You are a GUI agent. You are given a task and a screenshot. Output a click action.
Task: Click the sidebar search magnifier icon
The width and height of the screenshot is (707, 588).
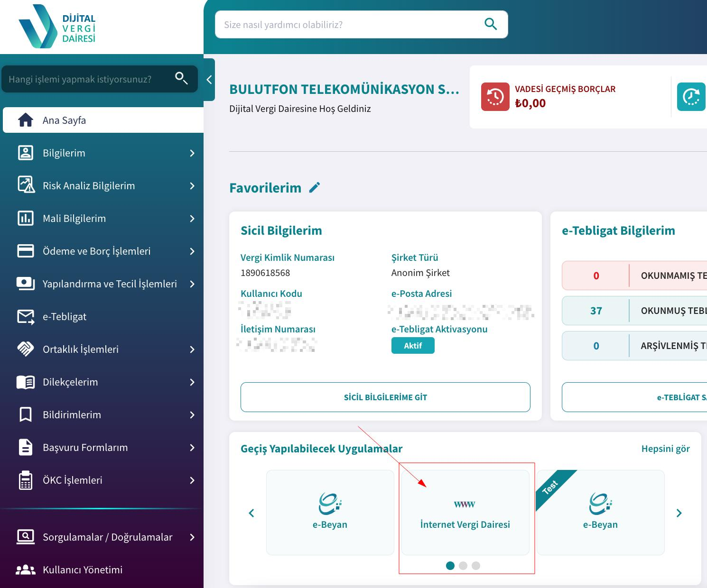pos(181,78)
